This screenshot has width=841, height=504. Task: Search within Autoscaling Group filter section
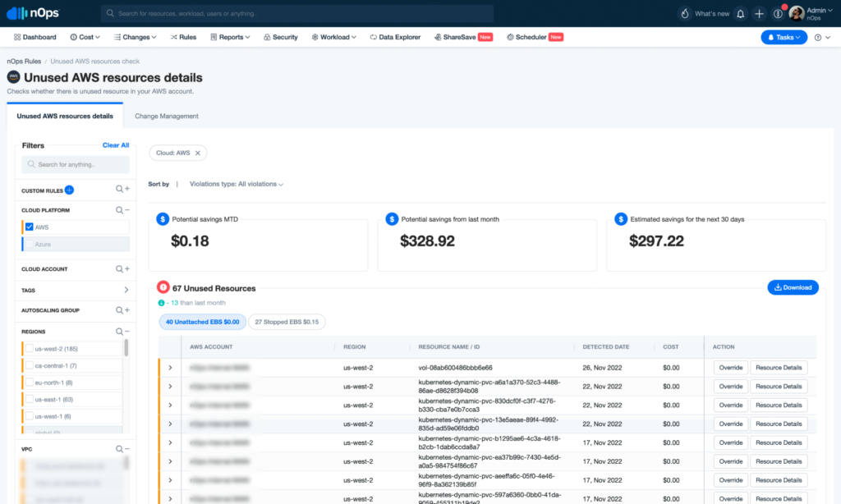point(119,310)
